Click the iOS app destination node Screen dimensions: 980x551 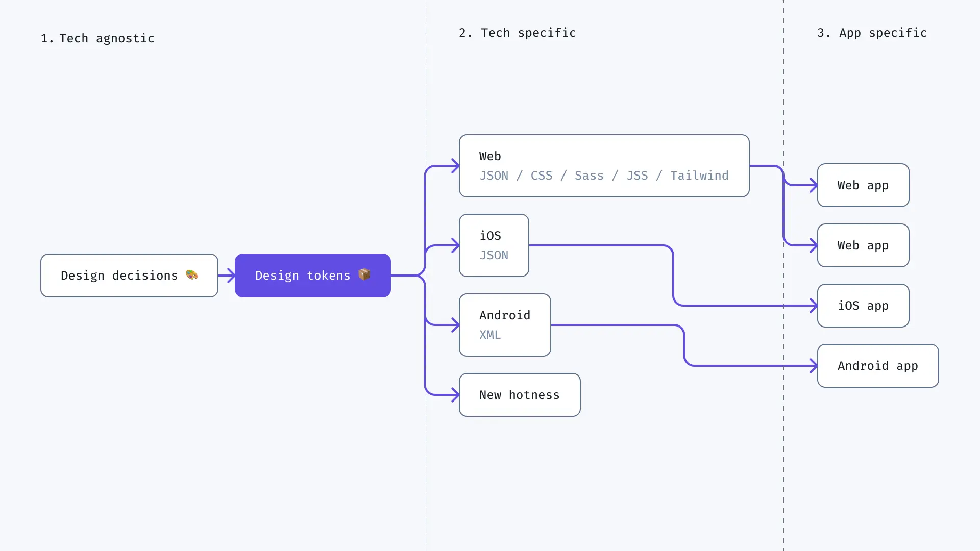click(864, 306)
